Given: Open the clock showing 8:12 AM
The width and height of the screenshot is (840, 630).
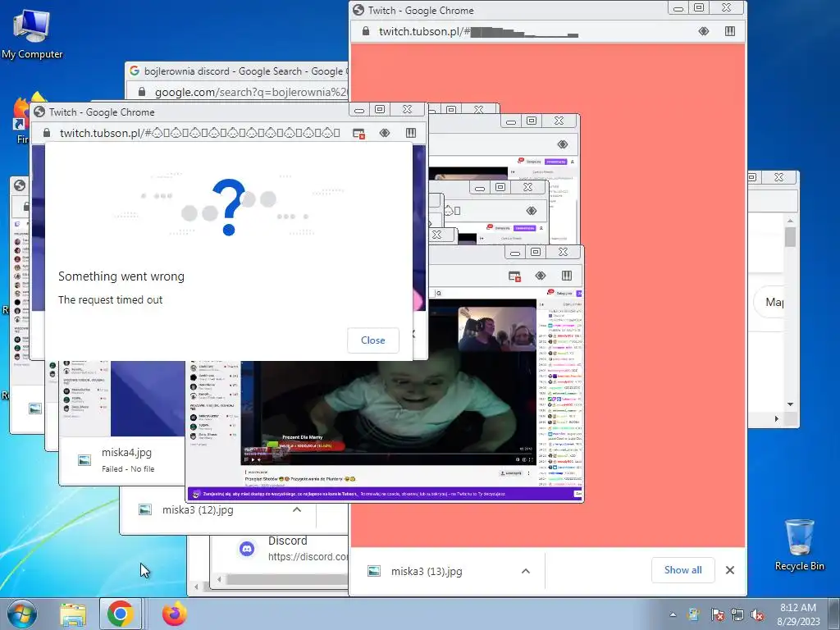Looking at the screenshot, I should click(x=798, y=614).
